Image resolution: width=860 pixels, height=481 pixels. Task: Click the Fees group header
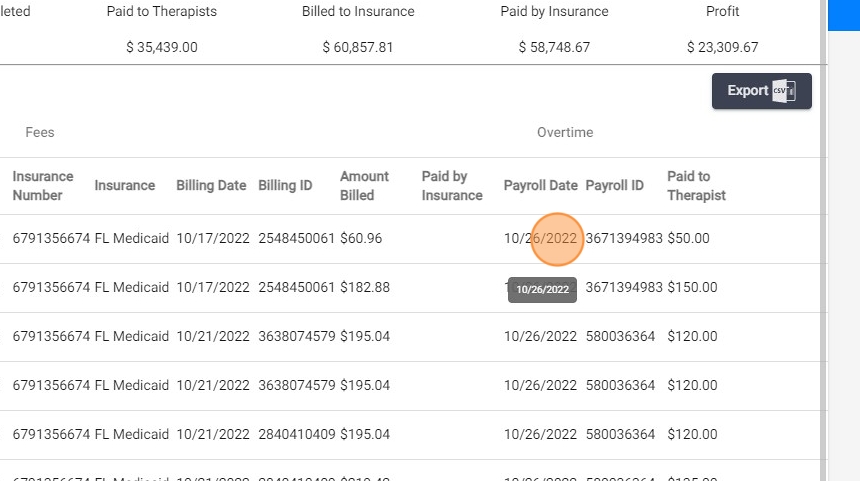[40, 133]
